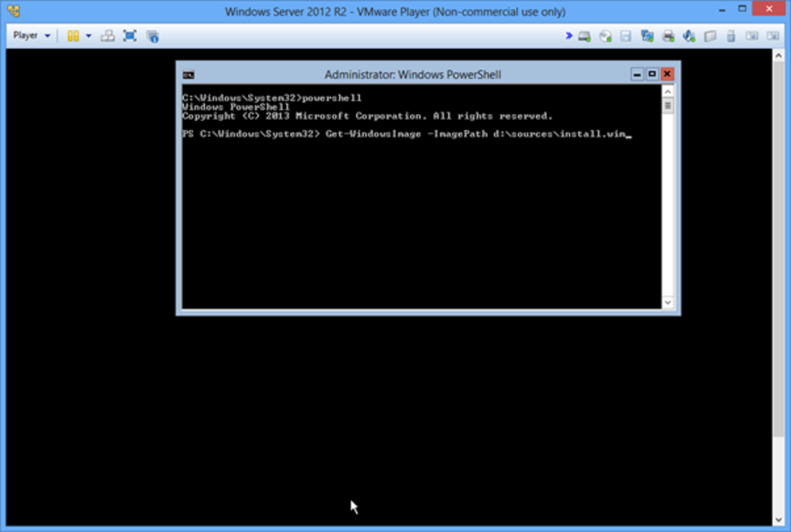Maximize the PowerShell console window
Screen dimensions: 791x532
(x=652, y=74)
